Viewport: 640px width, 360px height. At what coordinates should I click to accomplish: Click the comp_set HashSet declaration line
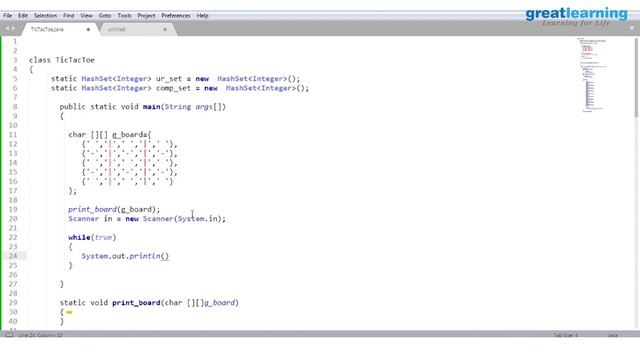[180, 88]
